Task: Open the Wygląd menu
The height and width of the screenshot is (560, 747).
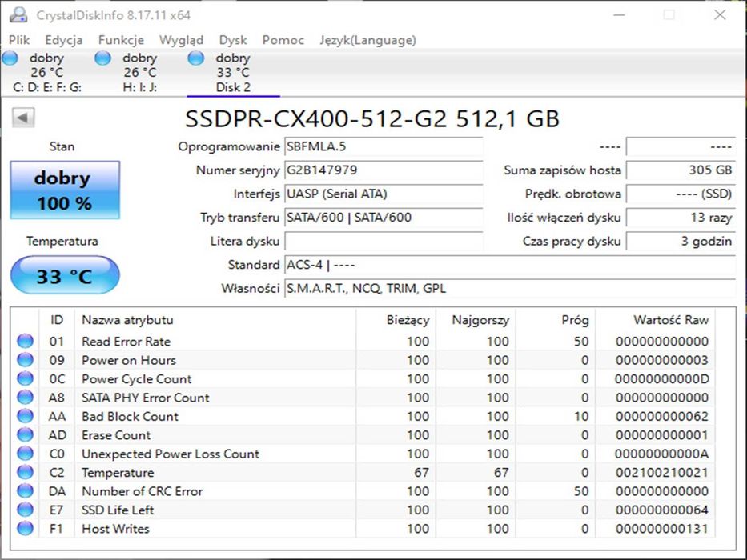Action: (x=181, y=40)
